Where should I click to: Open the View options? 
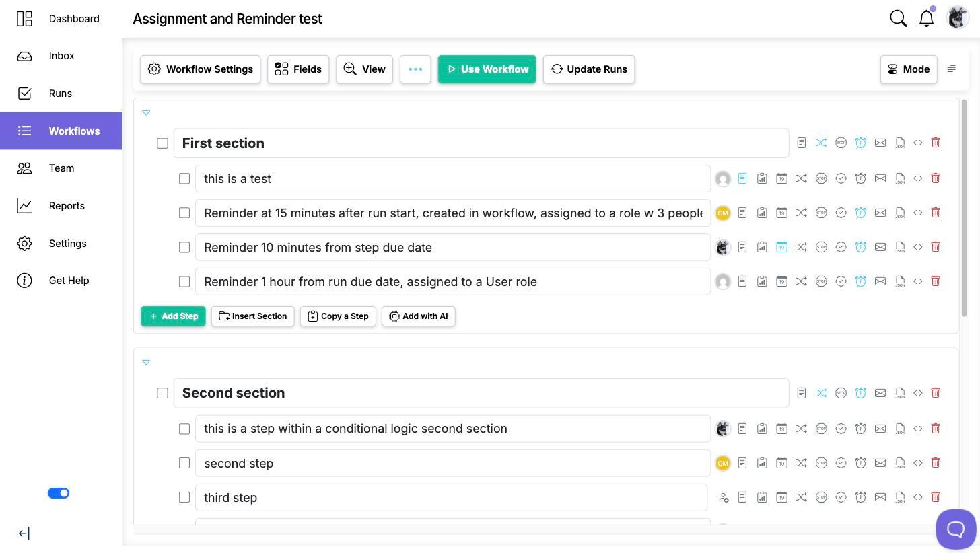click(365, 69)
